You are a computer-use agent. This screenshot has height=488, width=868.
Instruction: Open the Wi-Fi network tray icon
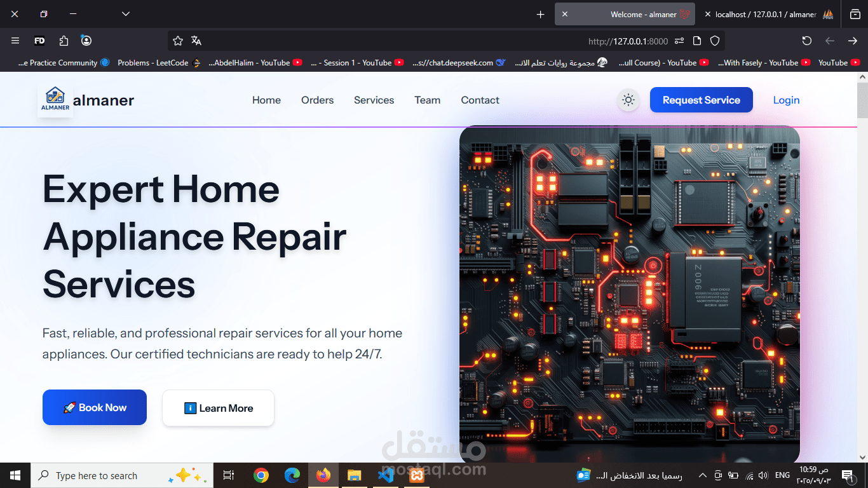(749, 475)
